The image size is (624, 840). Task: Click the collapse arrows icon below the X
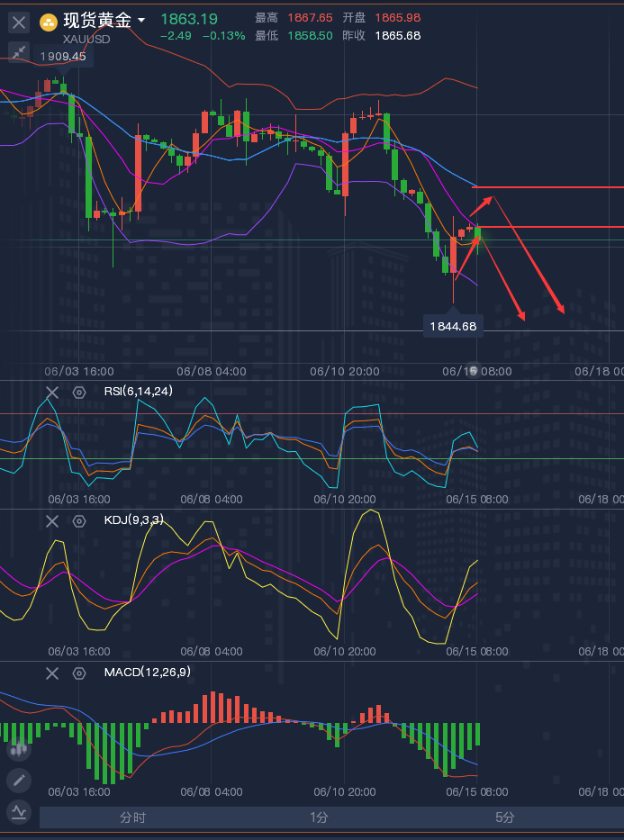(x=19, y=53)
